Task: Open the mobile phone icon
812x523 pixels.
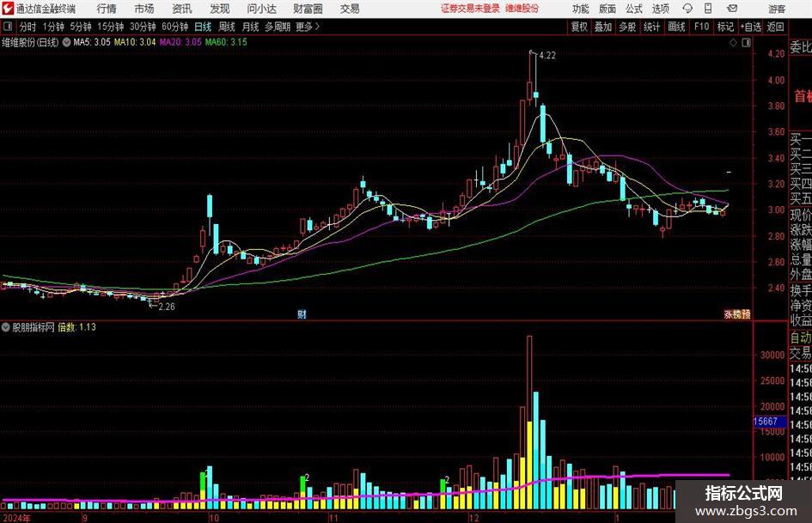Action: point(708,9)
